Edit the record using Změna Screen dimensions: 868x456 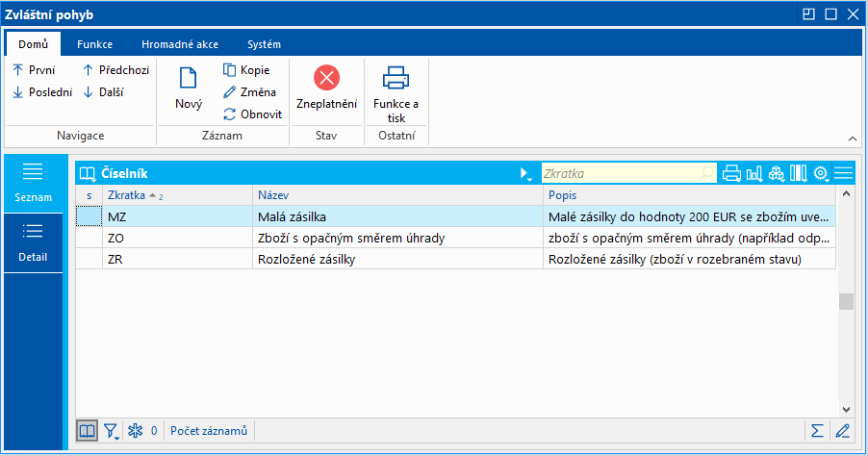(249, 92)
